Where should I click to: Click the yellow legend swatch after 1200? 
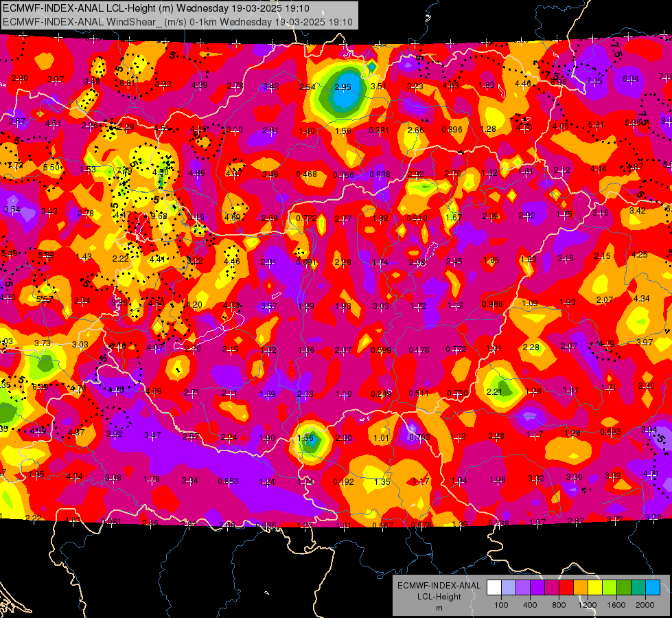coord(595,588)
